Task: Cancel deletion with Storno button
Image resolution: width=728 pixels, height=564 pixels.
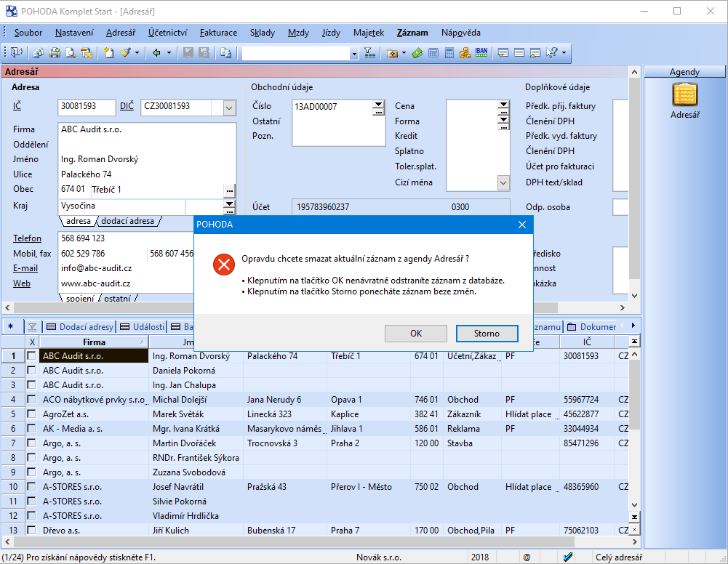Action: click(487, 334)
